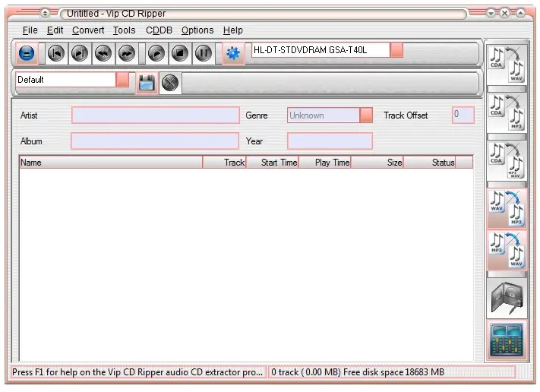Open the File menu
This screenshot has height=392, width=540.
pos(30,30)
